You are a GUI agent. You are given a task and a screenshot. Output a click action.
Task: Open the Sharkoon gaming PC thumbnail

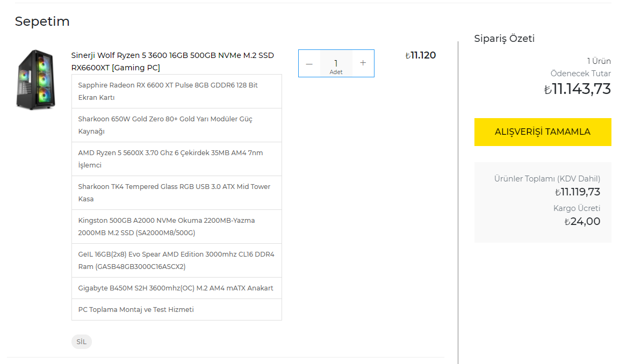[x=35, y=79]
